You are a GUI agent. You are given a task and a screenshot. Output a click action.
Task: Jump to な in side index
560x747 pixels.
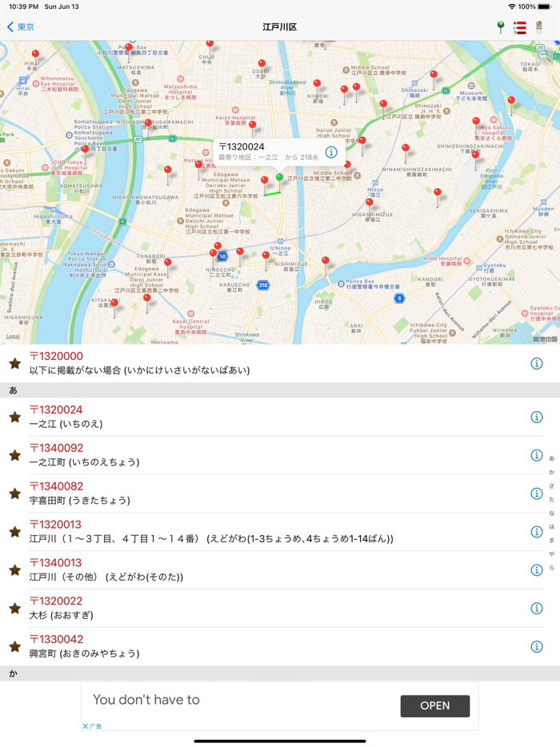tap(551, 513)
